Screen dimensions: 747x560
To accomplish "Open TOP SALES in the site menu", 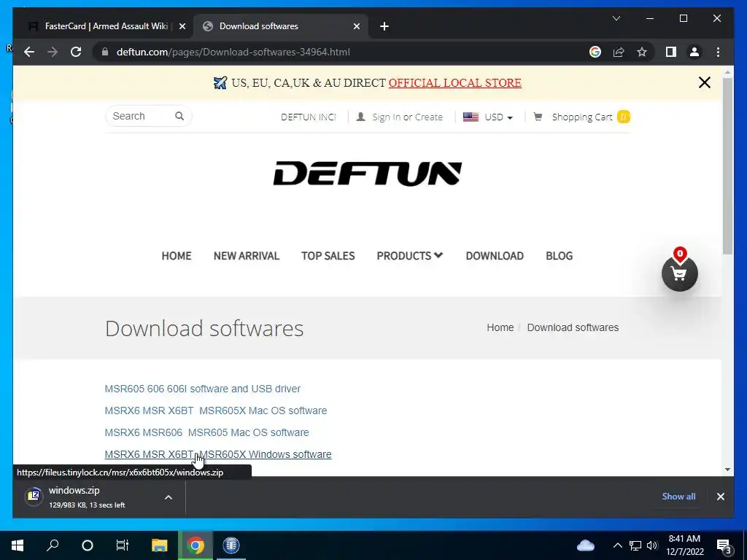I will point(328,256).
